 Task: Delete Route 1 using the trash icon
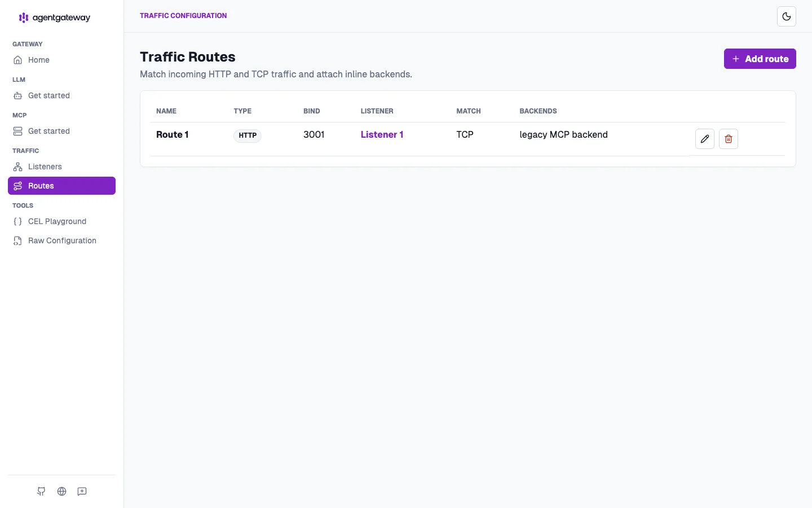[729, 139]
